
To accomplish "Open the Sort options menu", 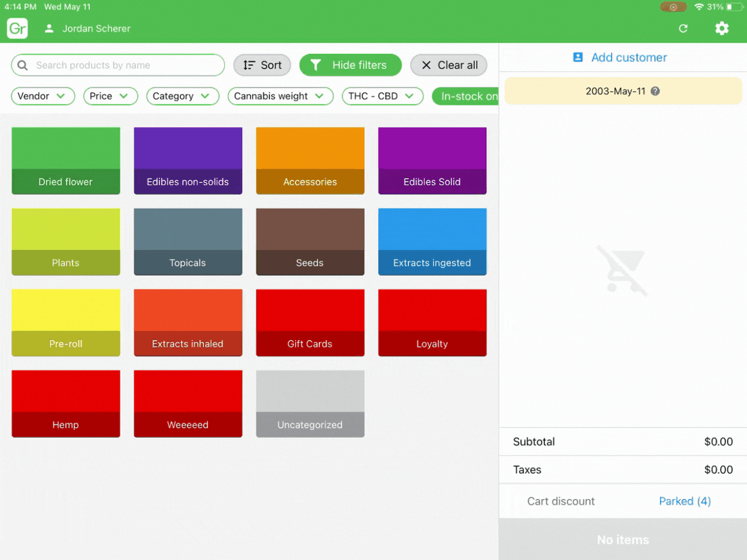I will click(x=262, y=65).
